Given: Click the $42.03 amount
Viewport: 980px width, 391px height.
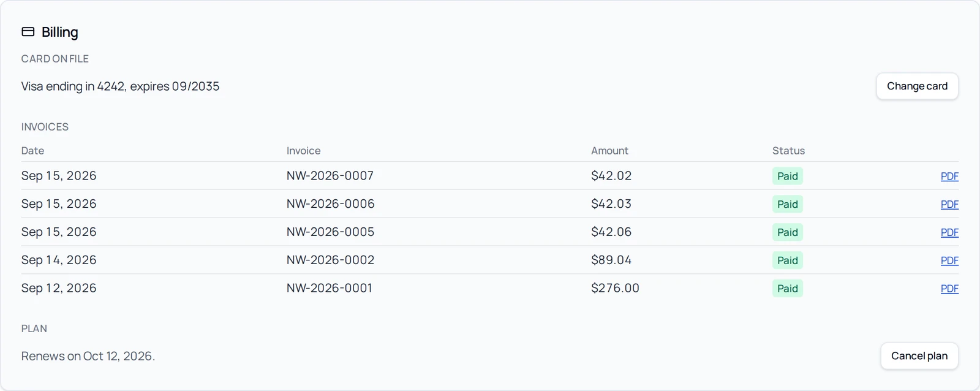Looking at the screenshot, I should pyautogui.click(x=611, y=204).
